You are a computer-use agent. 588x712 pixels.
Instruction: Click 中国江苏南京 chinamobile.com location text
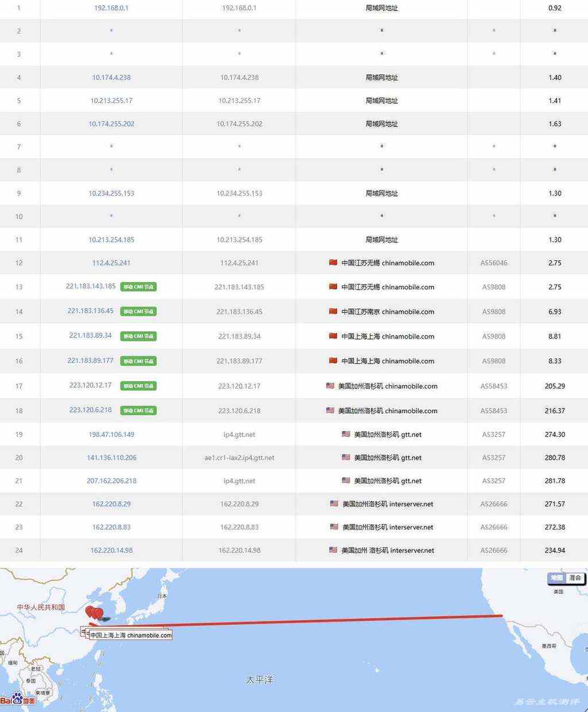388,311
